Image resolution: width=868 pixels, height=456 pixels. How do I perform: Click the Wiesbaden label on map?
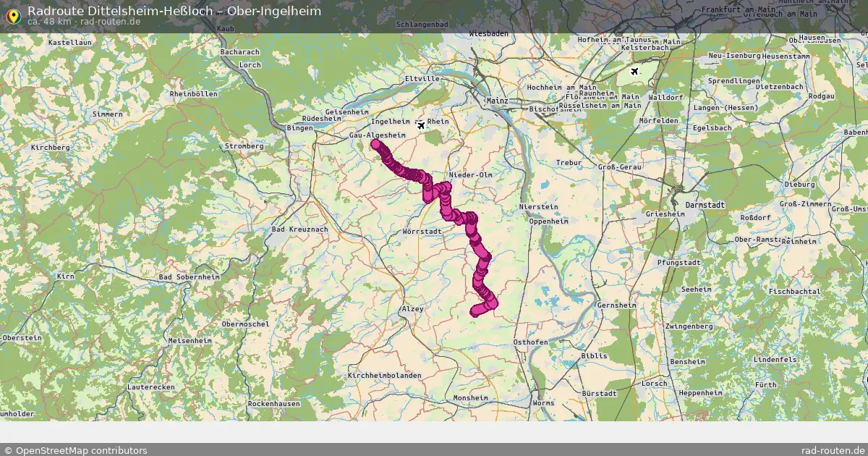(x=490, y=33)
